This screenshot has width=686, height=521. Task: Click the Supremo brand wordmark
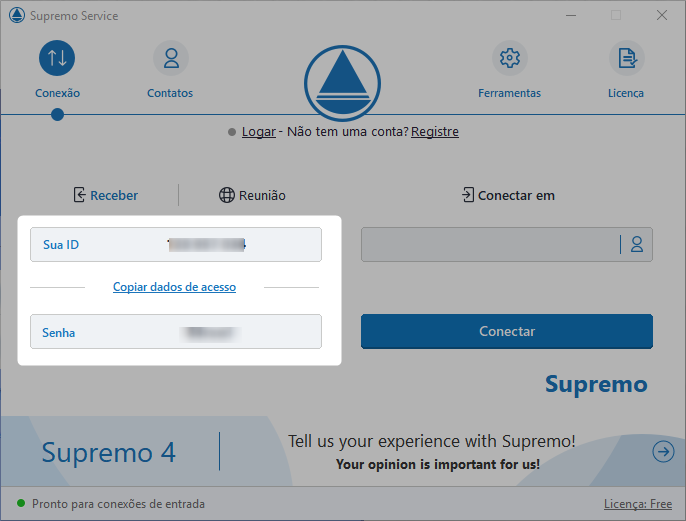tap(596, 385)
